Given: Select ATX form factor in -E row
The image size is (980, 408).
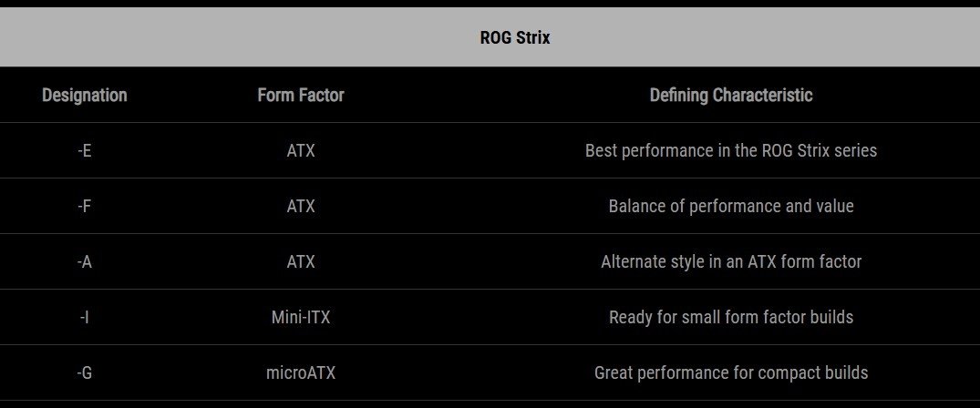Looking at the screenshot, I should [x=301, y=150].
